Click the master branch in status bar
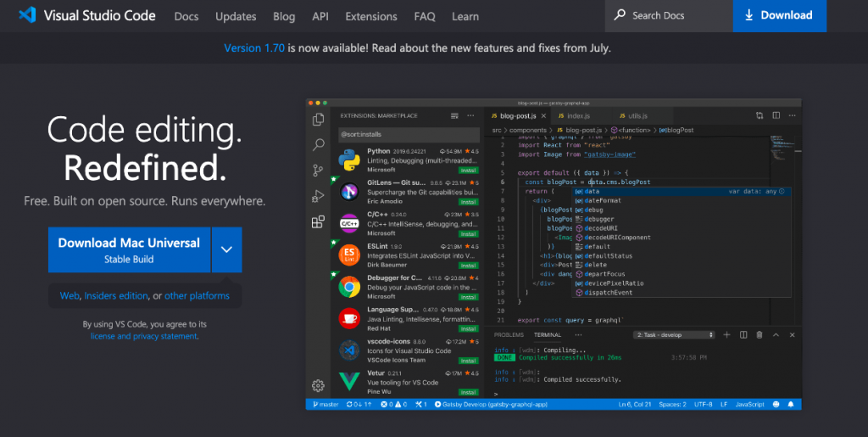This screenshot has height=437, width=868. (326, 404)
